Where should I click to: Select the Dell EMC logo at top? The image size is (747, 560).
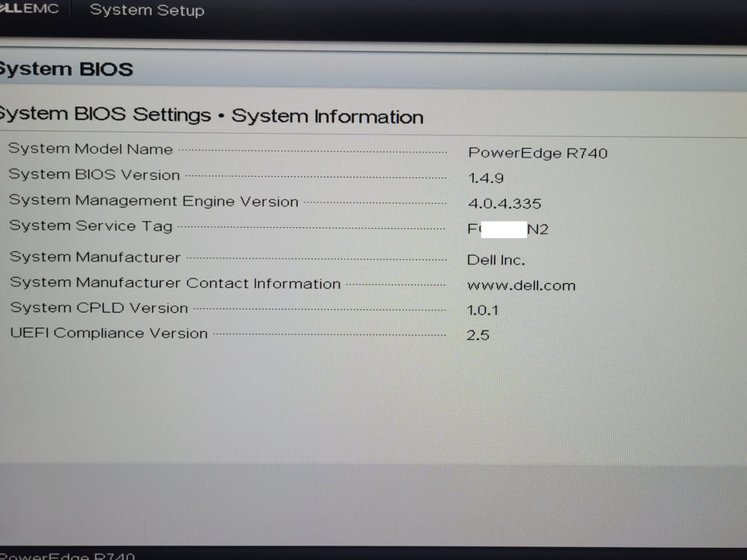click(30, 8)
